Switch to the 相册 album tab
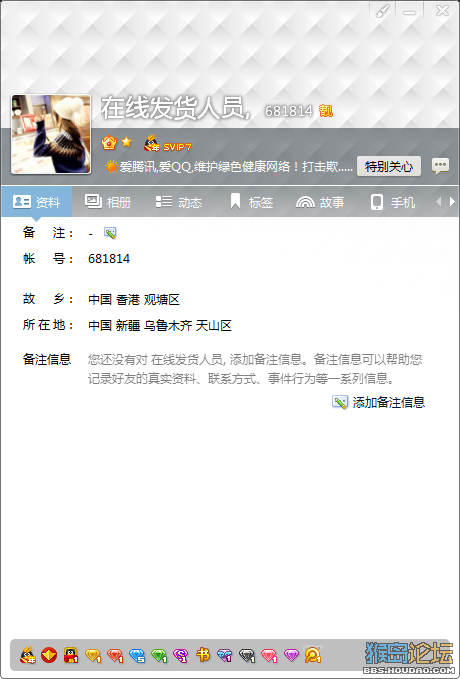This screenshot has width=460, height=679. [108, 202]
